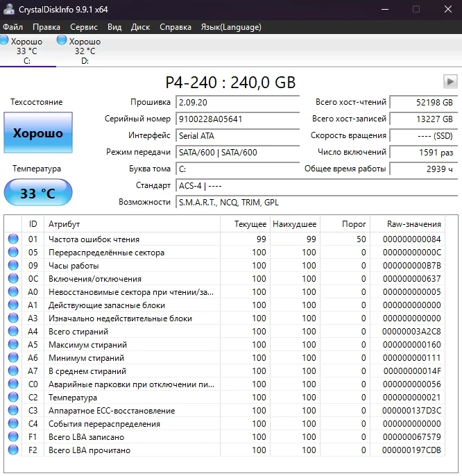This screenshot has height=476, width=462.
Task: Click the SATA/600 transfer mode field
Action: point(238,153)
